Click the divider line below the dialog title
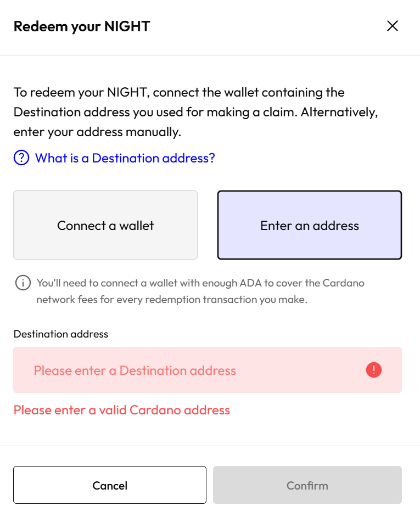This screenshot has height=517, width=420. [210, 55]
